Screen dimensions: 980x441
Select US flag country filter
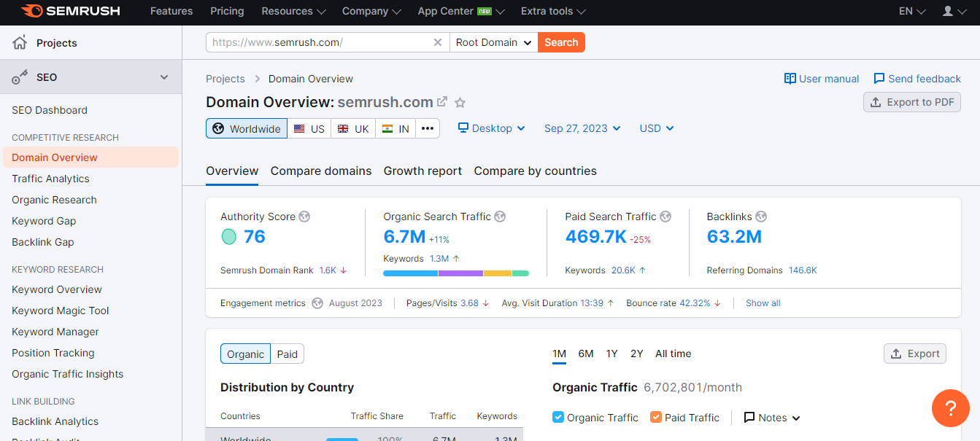[x=309, y=128]
